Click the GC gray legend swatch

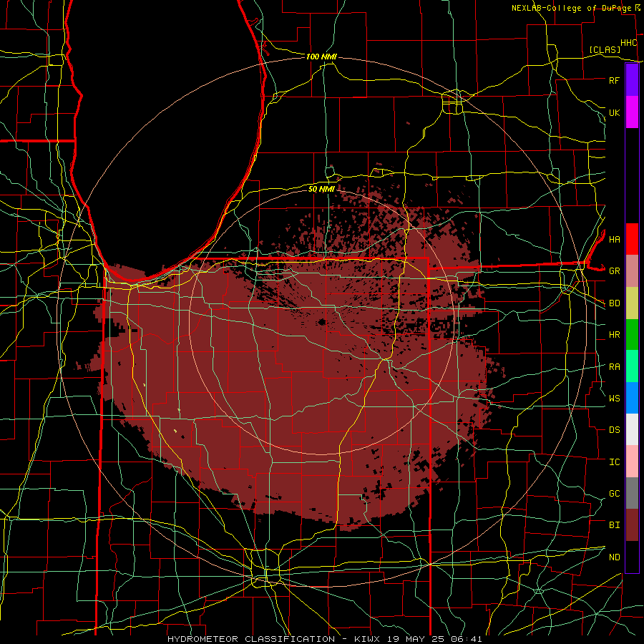coord(632,493)
